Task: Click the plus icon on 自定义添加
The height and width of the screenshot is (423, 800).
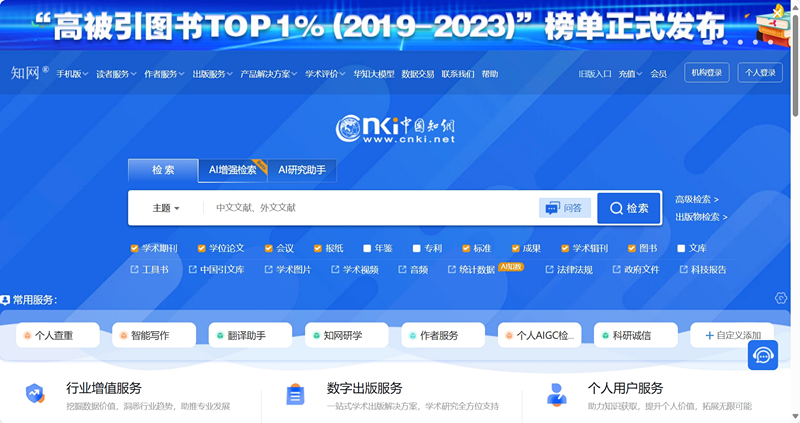Action: click(709, 335)
